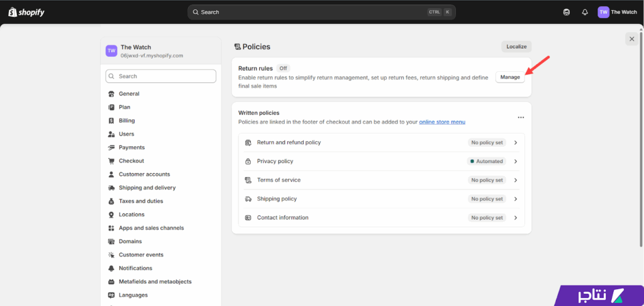This screenshot has height=306, width=644.
Task: Open the General settings menu item
Action: pos(129,94)
